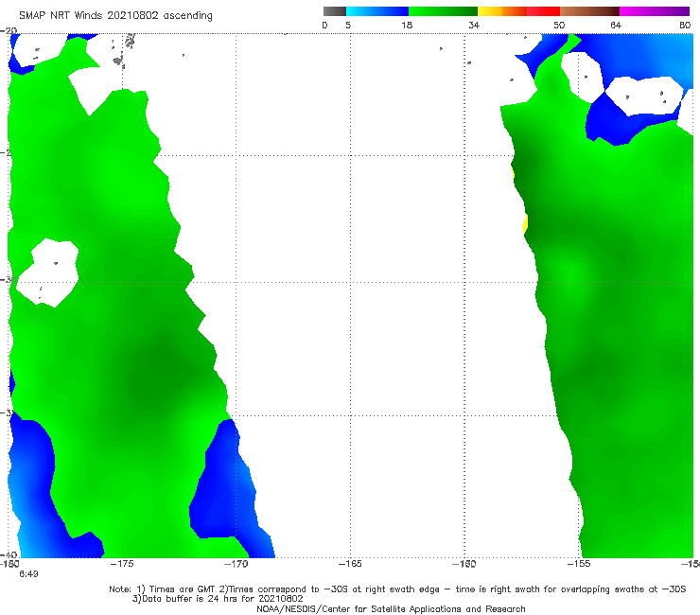Click the latitude label '-20' at top left

(x=9, y=31)
